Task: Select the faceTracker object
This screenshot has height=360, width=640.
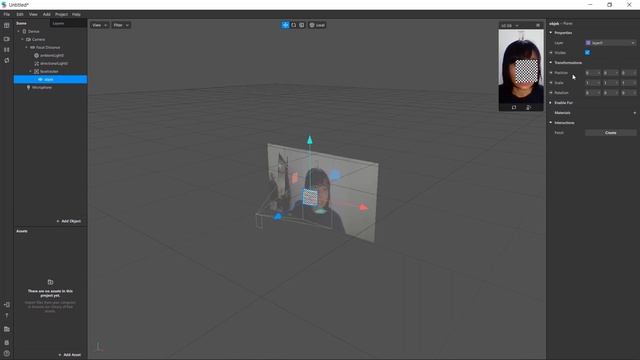Action: pyautogui.click(x=49, y=71)
